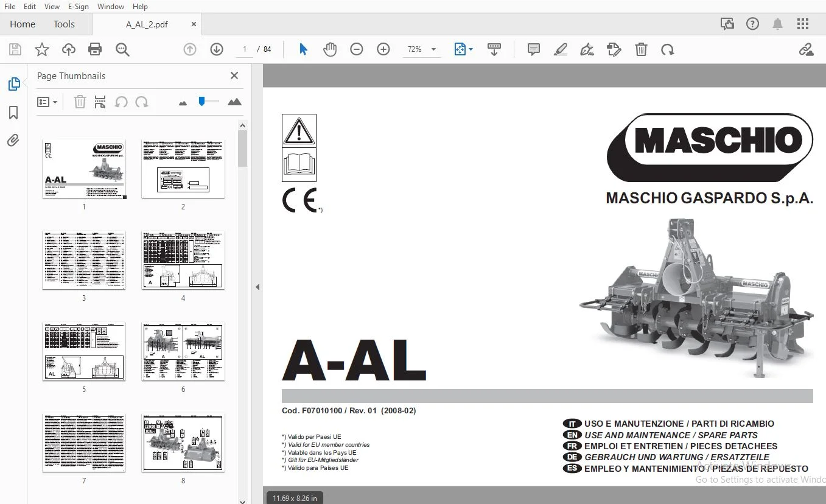Open the Help menu
Screen dimensions: 826x504
pos(140,7)
